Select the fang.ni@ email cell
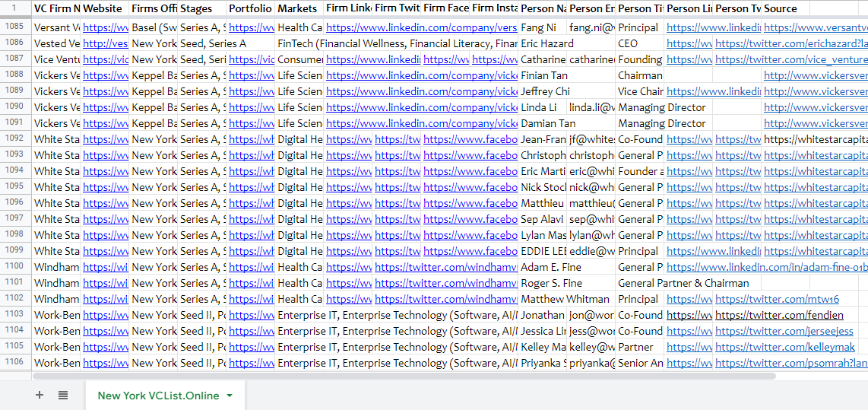Viewport: 868px width, 410px height. pos(591,27)
